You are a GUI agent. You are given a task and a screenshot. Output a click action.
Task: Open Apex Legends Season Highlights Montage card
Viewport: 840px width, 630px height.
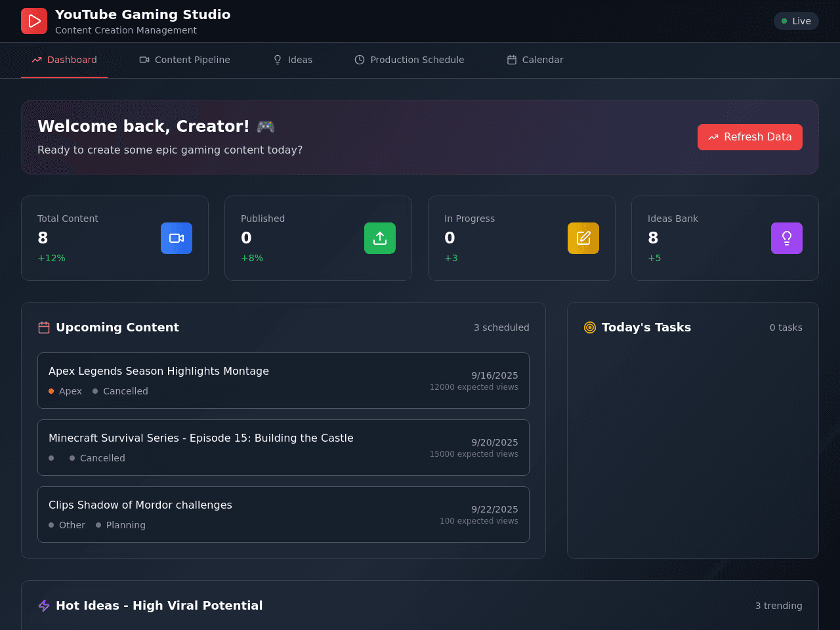283,381
